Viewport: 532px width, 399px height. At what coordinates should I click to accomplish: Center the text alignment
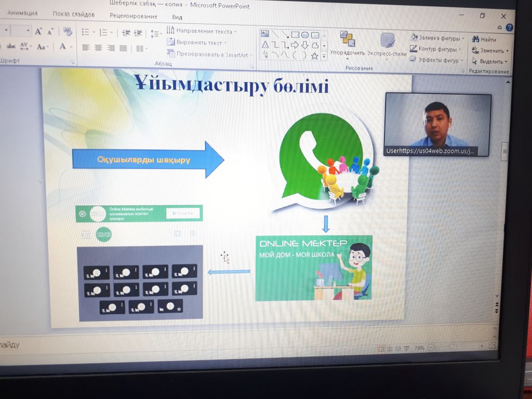(98, 48)
